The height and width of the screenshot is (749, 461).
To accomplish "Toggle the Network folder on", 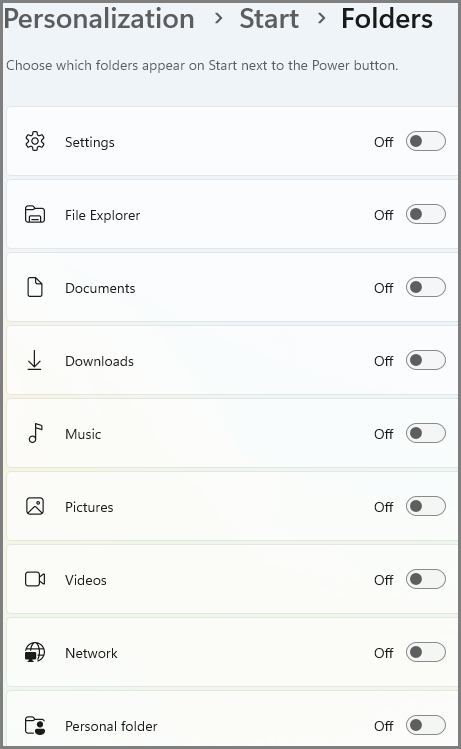I will (x=426, y=653).
